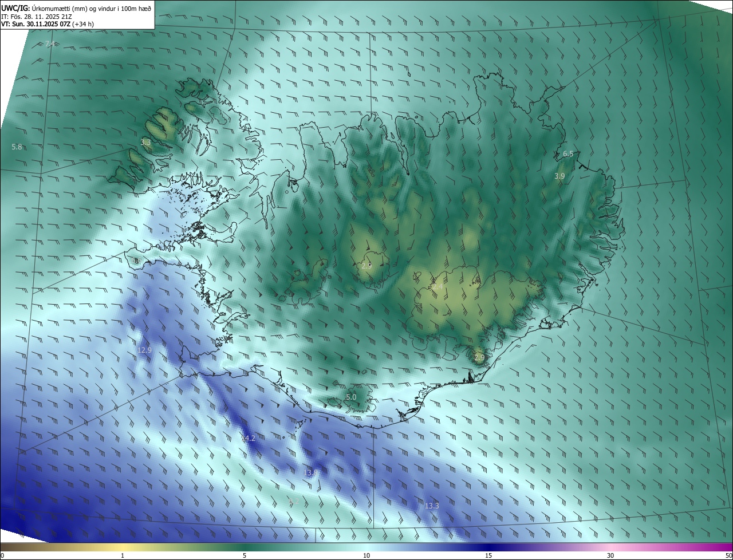The image size is (733, 560).
Task: Click the 2.9 label inside the central glacier
Action: click(x=367, y=266)
